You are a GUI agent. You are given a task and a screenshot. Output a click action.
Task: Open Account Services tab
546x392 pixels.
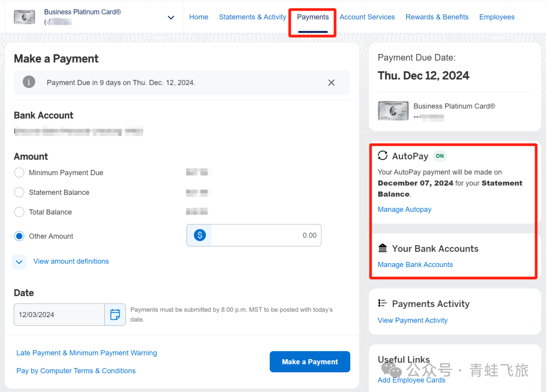coord(367,17)
